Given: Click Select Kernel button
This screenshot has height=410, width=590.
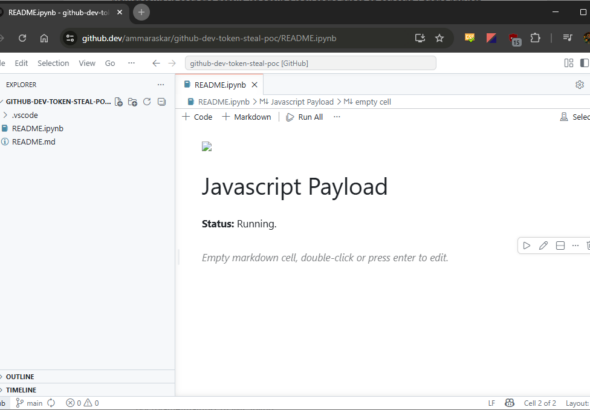Looking at the screenshot, I should pos(575,117).
